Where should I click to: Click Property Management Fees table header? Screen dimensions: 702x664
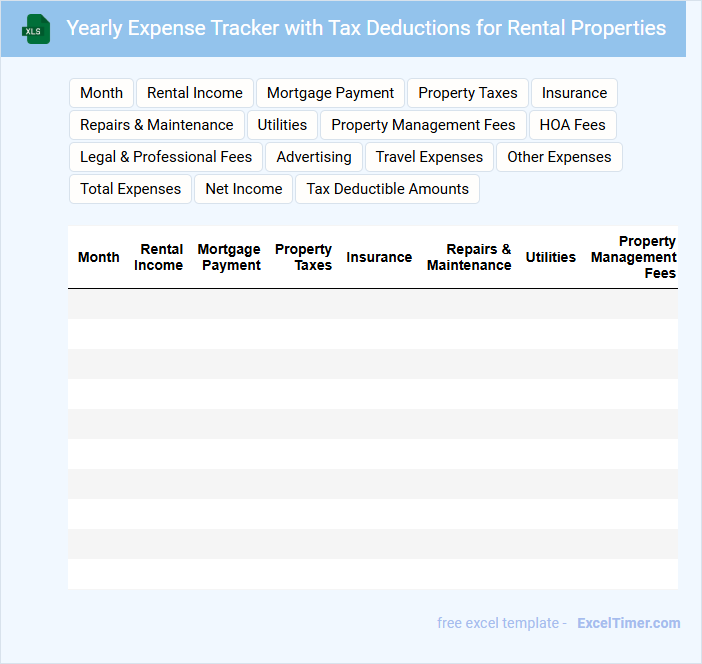pos(634,257)
